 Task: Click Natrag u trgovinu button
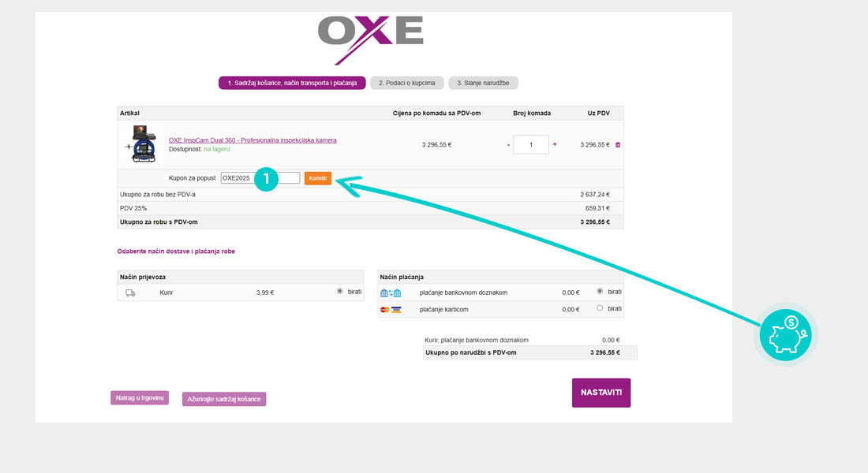click(140, 398)
